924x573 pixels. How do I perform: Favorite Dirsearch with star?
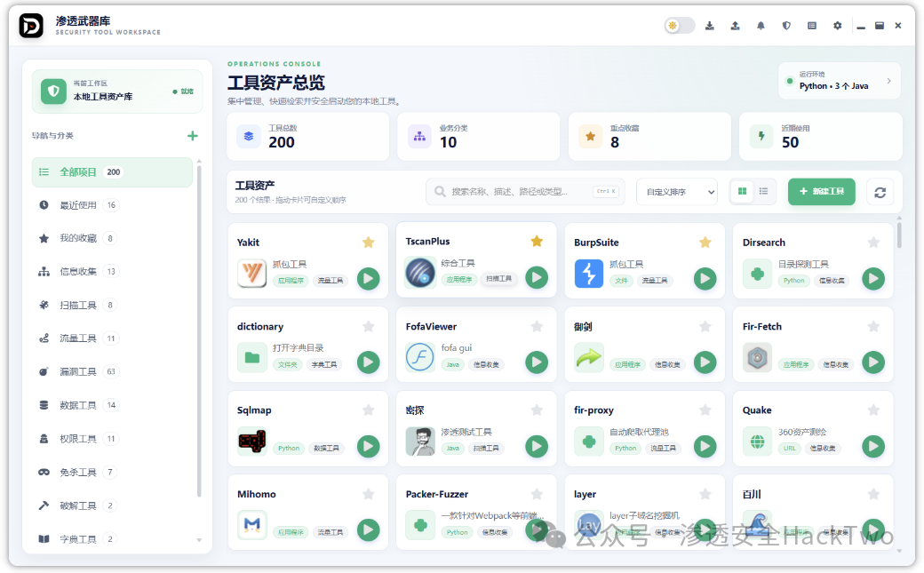click(x=874, y=243)
